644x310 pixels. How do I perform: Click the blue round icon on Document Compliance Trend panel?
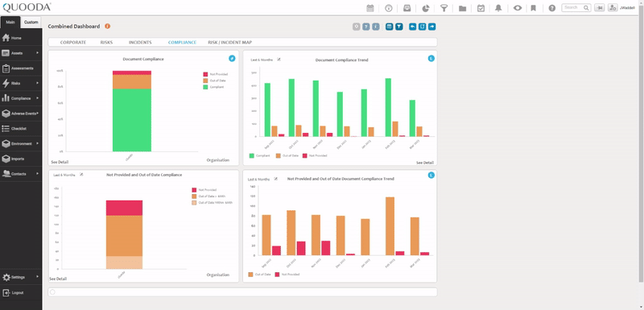pyautogui.click(x=431, y=58)
